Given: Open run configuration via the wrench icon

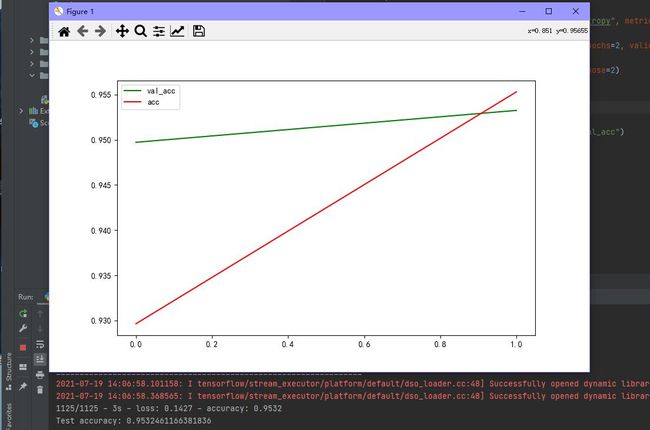Looking at the screenshot, I should pos(23,328).
